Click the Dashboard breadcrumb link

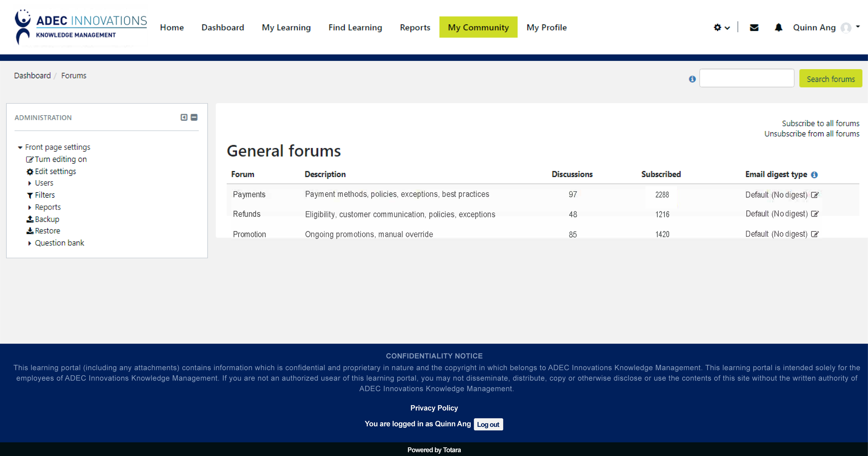(x=32, y=75)
